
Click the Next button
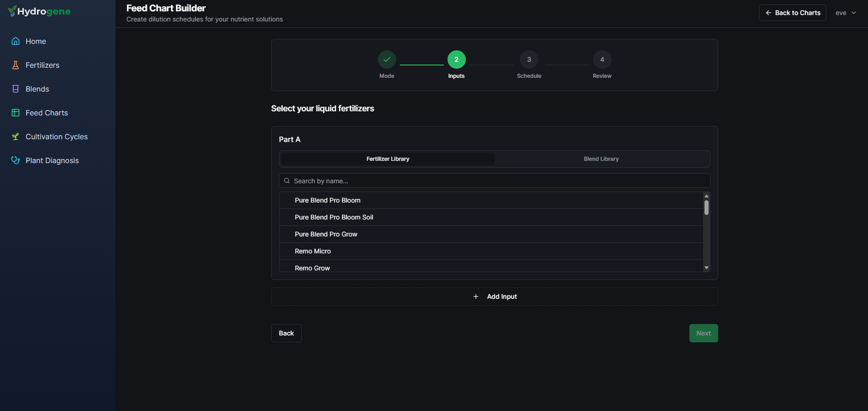pyautogui.click(x=704, y=333)
